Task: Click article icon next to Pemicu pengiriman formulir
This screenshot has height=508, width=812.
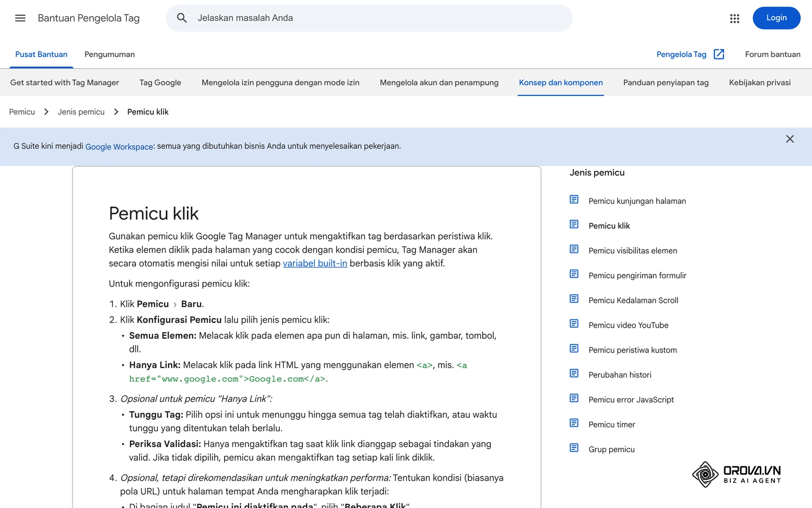Action: tap(574, 274)
